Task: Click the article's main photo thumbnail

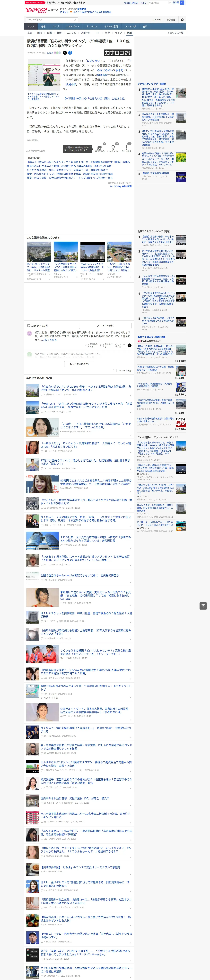Action: [x=44, y=75]
